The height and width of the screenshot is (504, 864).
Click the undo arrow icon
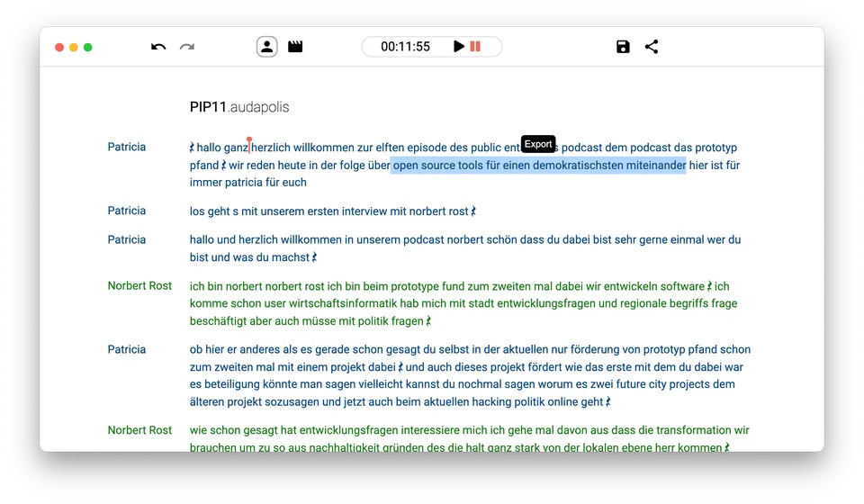158,47
